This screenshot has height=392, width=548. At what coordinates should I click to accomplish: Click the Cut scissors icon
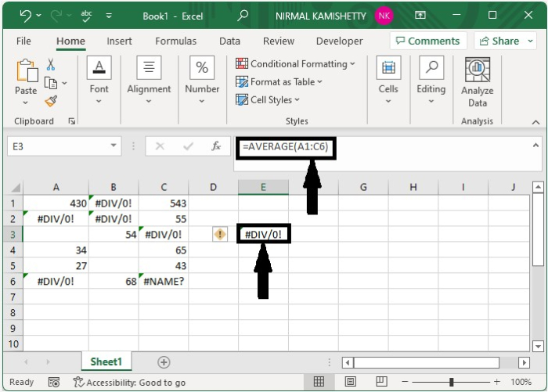(51, 65)
